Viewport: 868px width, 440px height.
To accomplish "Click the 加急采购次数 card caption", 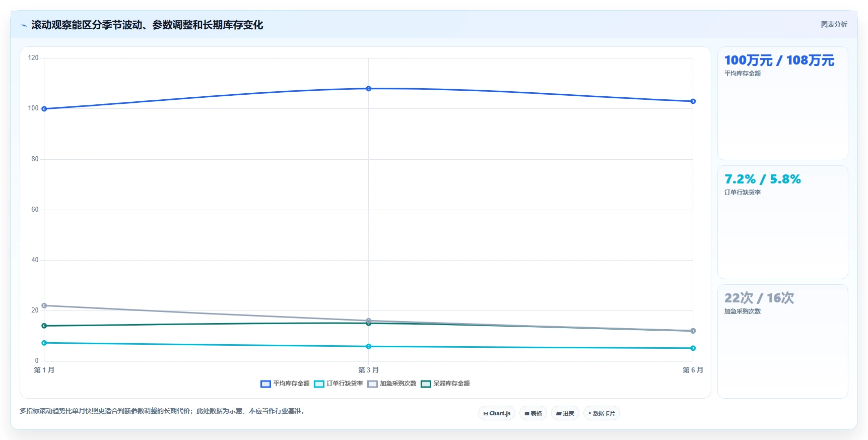I will click(x=743, y=311).
